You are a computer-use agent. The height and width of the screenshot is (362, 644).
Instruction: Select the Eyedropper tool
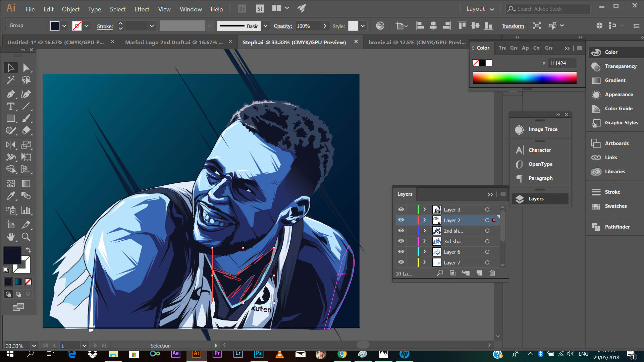pos(11,195)
